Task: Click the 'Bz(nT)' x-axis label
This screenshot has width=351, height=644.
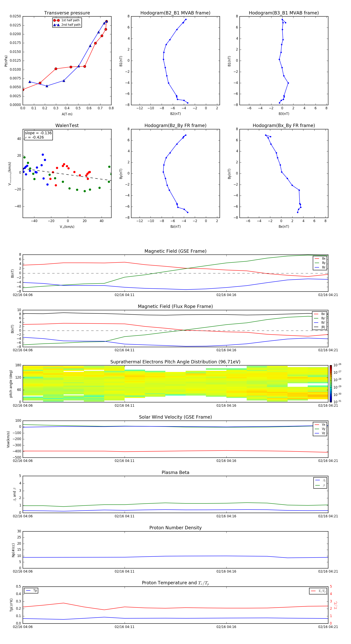Action: (175, 227)
